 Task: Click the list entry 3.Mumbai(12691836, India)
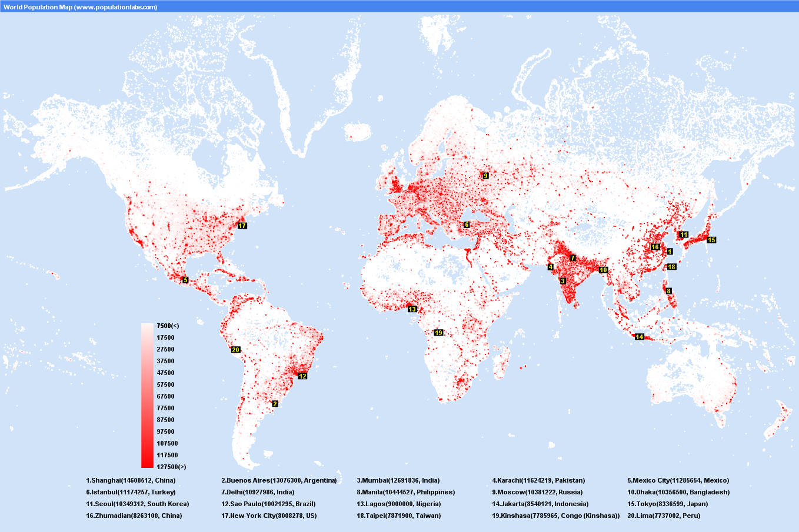pos(398,480)
